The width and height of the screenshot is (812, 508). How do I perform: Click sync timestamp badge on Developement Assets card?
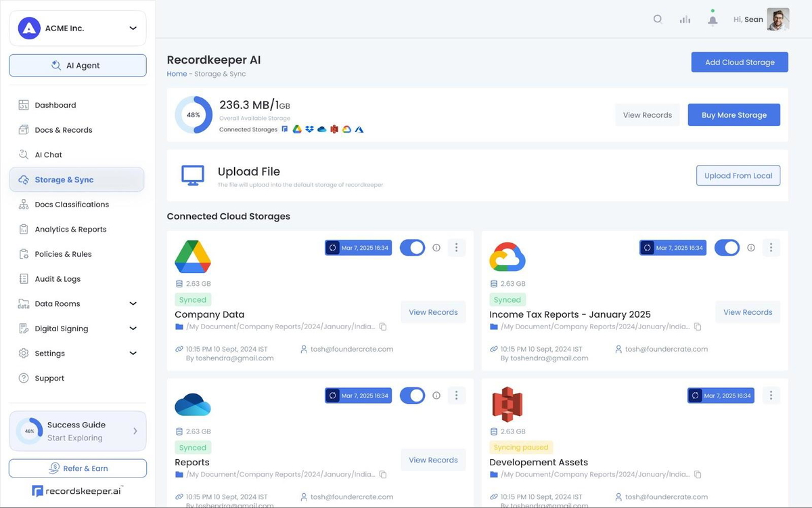[x=721, y=396]
